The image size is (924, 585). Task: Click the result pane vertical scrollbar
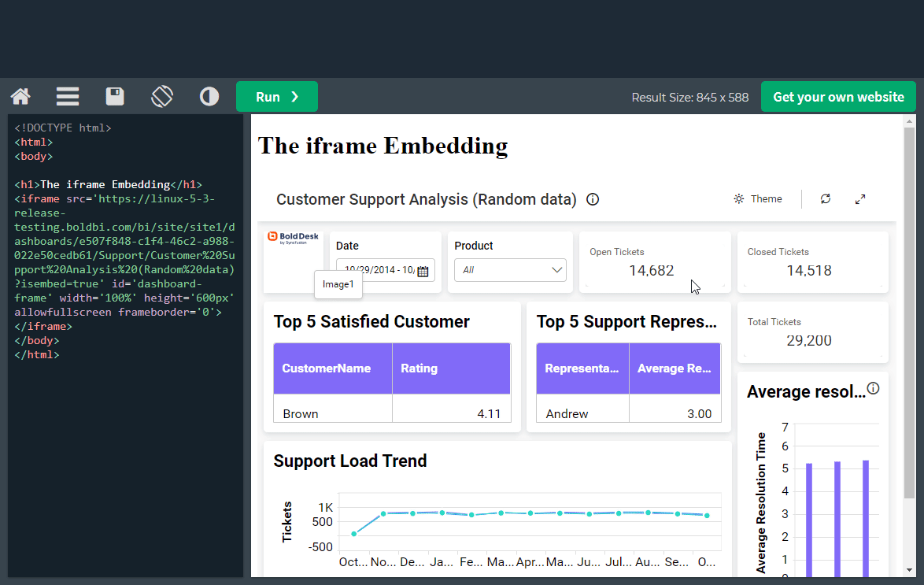909,315
